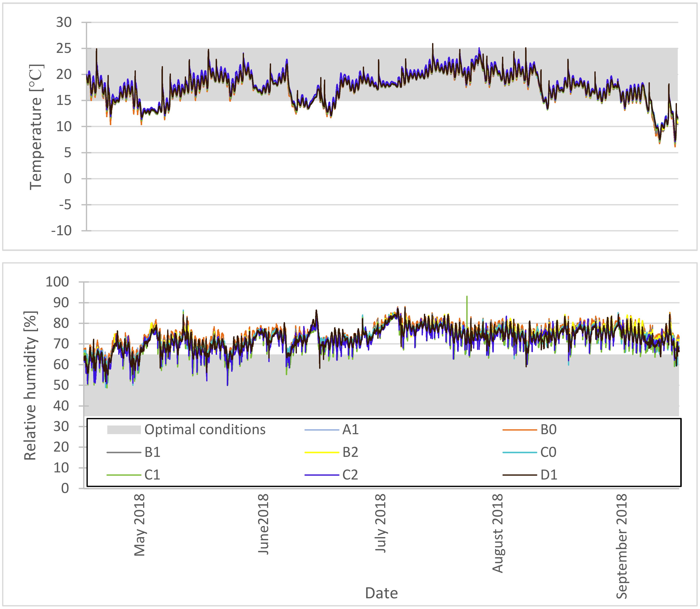Screen dimensions: 700x609
Task: Select the September 2018 axis label
Action: 622,546
